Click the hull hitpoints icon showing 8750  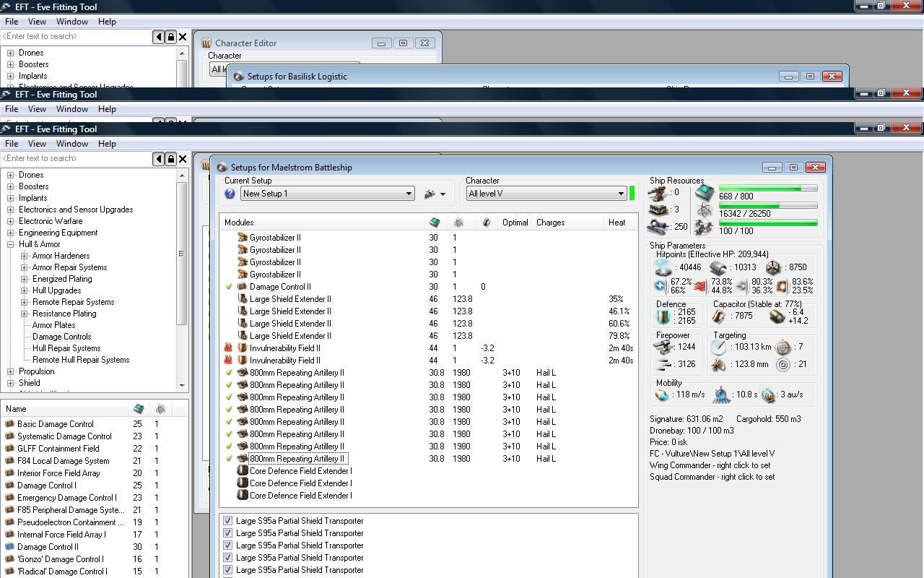(x=773, y=268)
